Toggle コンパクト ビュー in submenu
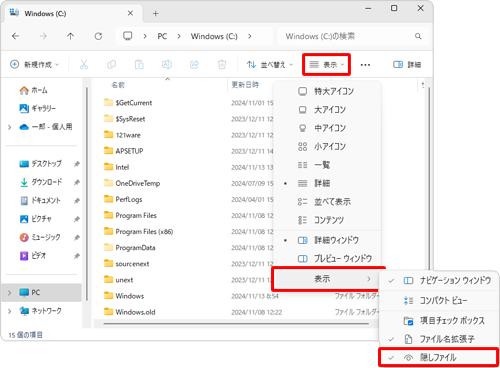The height and width of the screenshot is (368, 500). pos(439,301)
